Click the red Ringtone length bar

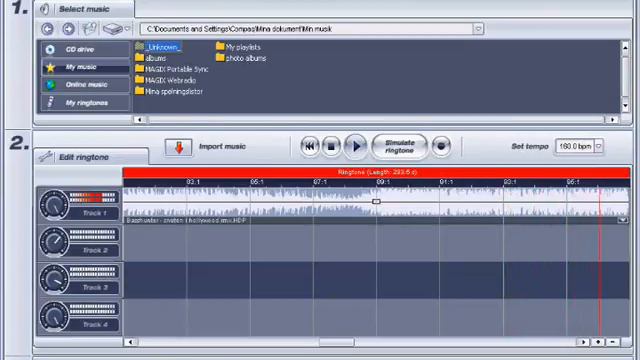(x=376, y=172)
